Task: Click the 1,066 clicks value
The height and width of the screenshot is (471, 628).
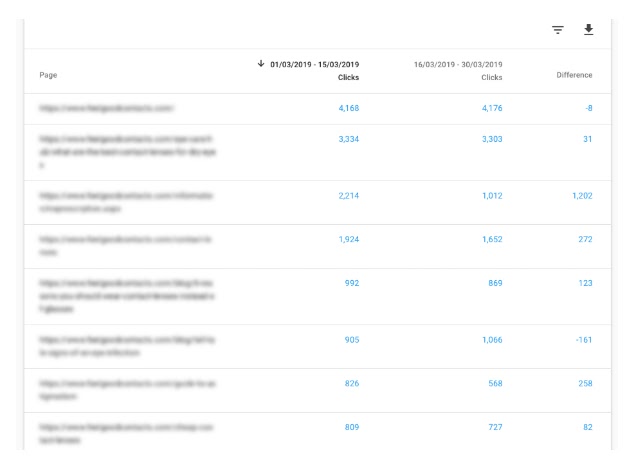Action: coord(489,339)
